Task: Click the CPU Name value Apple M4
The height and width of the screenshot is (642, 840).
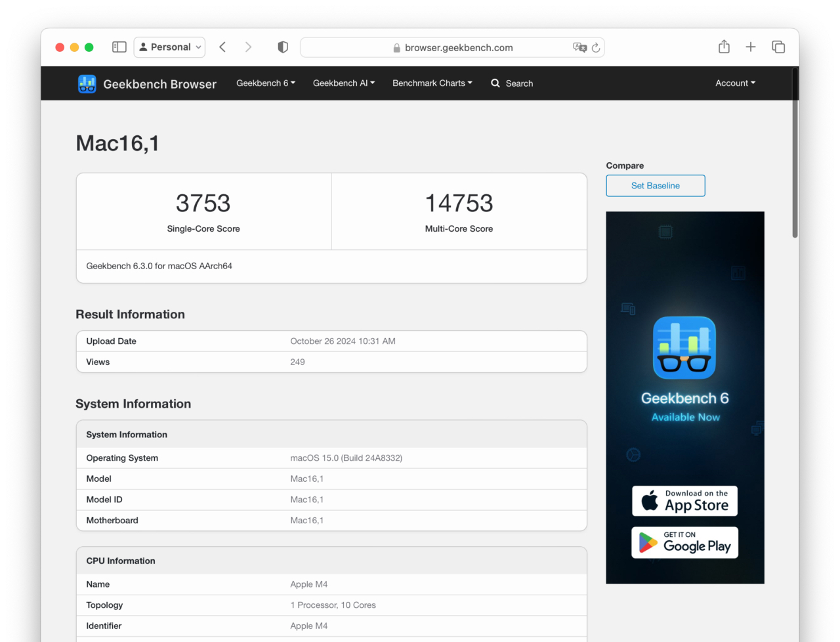Action: [x=309, y=584]
